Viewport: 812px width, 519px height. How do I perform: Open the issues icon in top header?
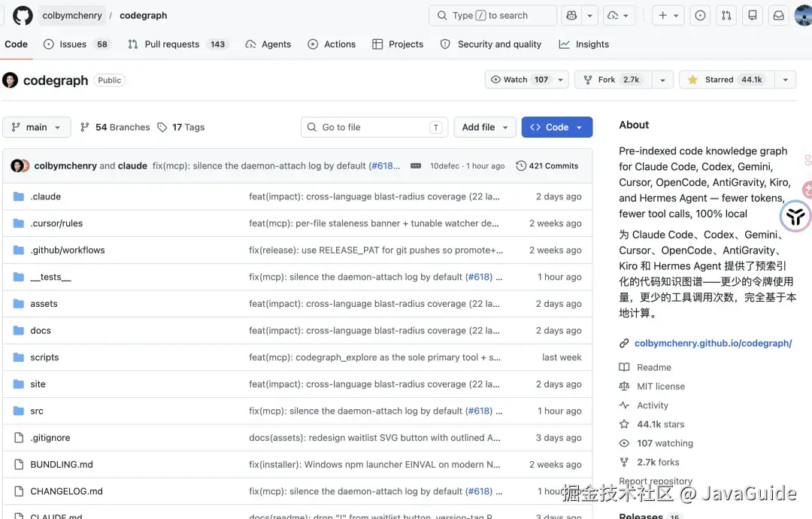tap(700, 16)
